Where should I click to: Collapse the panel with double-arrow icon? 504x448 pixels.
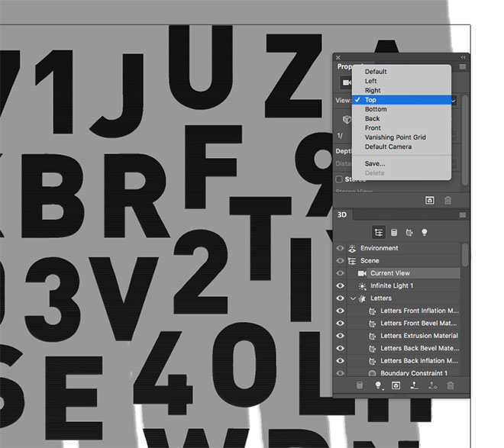tap(464, 57)
